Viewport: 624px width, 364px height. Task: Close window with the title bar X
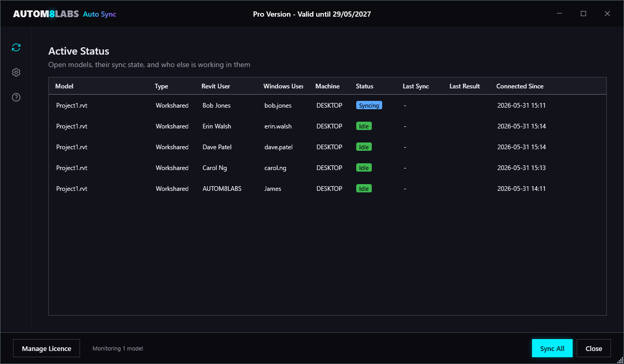tap(607, 14)
